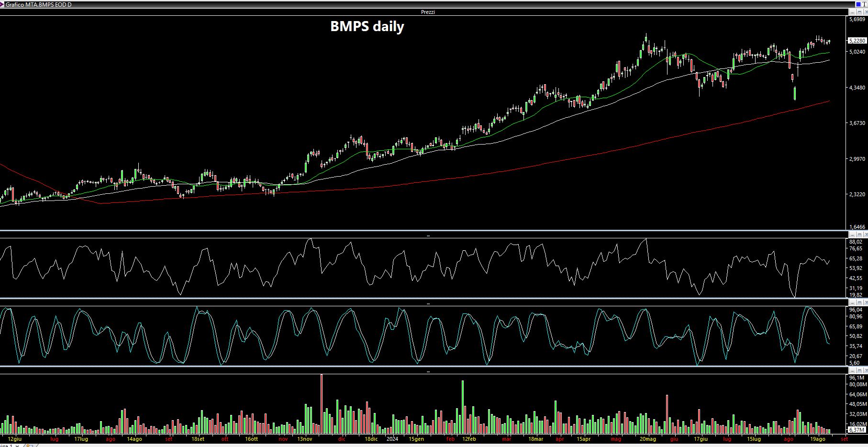Click the 18mar date axis label
This screenshot has height=447, width=868.
tap(536, 439)
